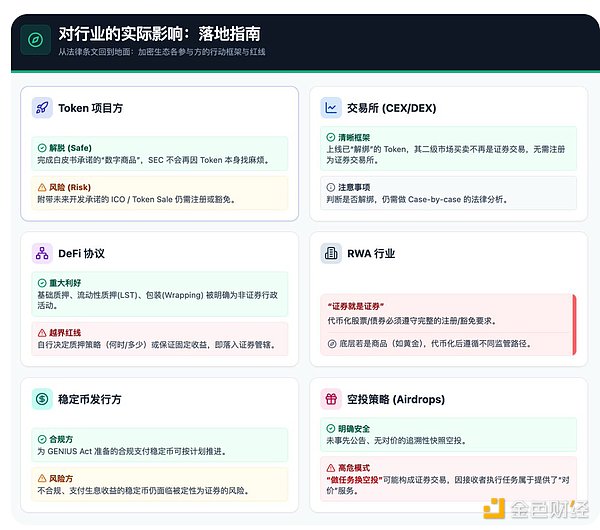The height and width of the screenshot is (530, 600).
Task: Click the dollar icon for 稳定币发行方
Action: tap(42, 398)
